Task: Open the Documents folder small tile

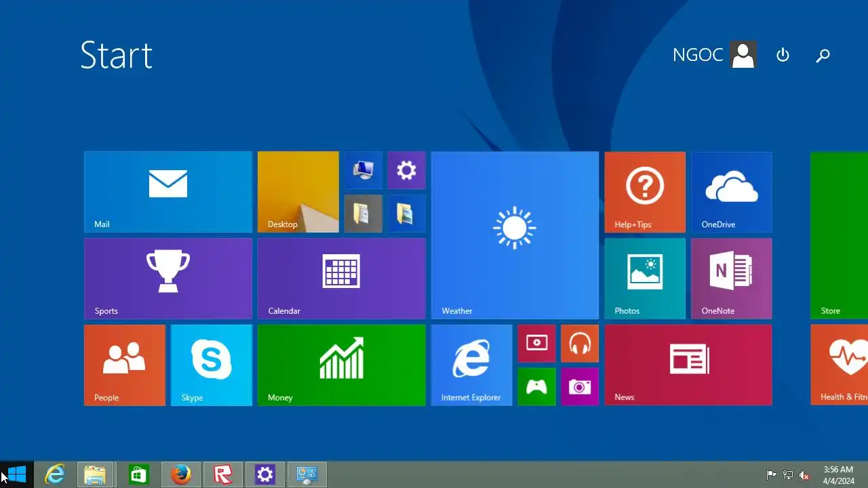Action: pos(363,213)
